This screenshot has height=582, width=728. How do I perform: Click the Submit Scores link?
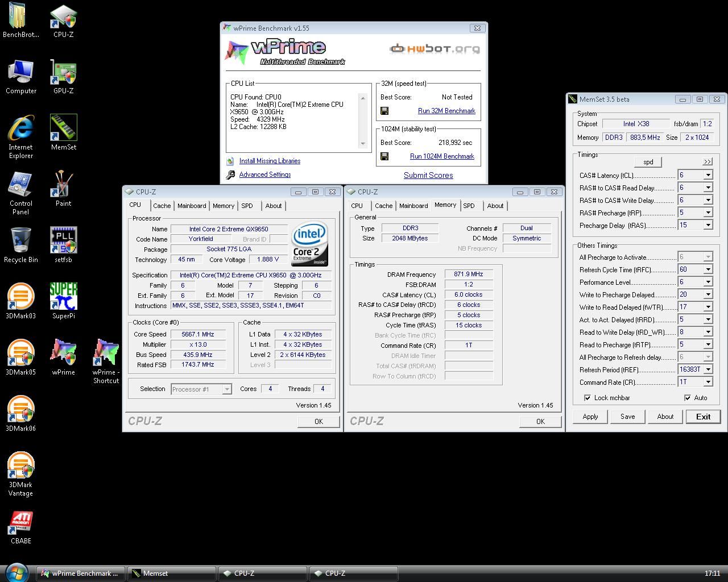(x=428, y=175)
